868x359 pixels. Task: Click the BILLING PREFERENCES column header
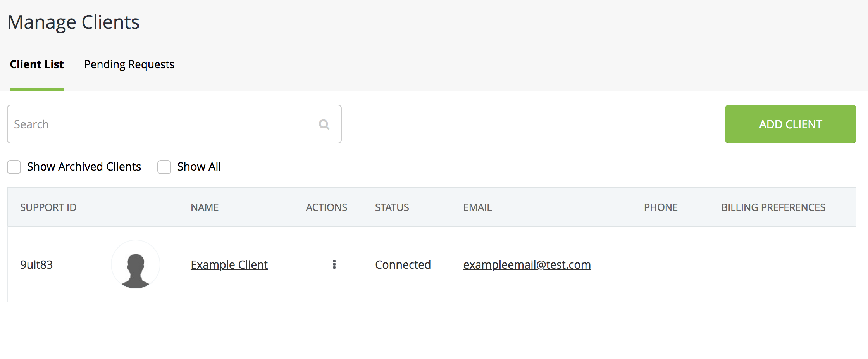(x=773, y=207)
